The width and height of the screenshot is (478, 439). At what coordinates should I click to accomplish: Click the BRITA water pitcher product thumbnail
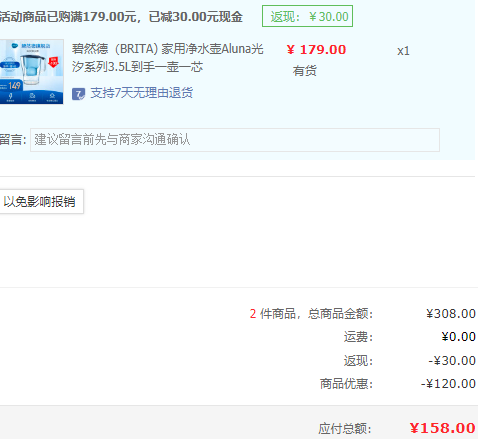tap(31, 71)
